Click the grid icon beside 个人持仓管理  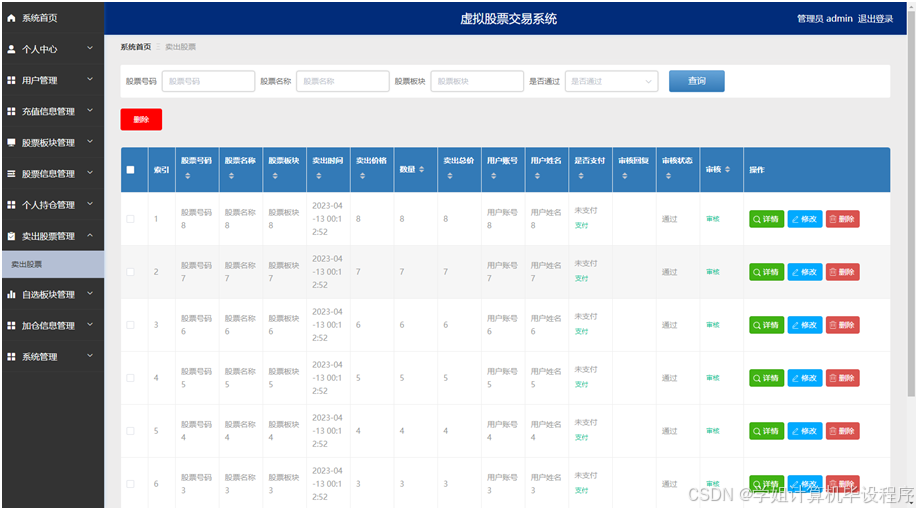(x=11, y=205)
